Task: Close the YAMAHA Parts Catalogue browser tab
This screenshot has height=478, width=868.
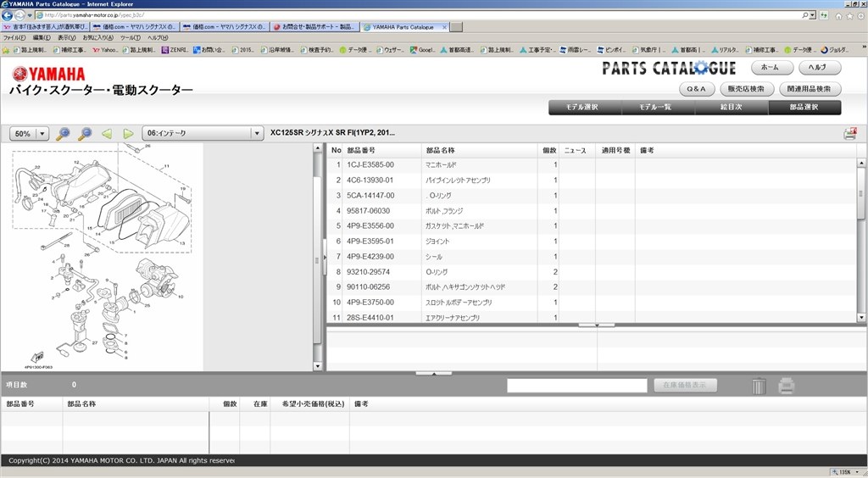Action: pos(444,27)
